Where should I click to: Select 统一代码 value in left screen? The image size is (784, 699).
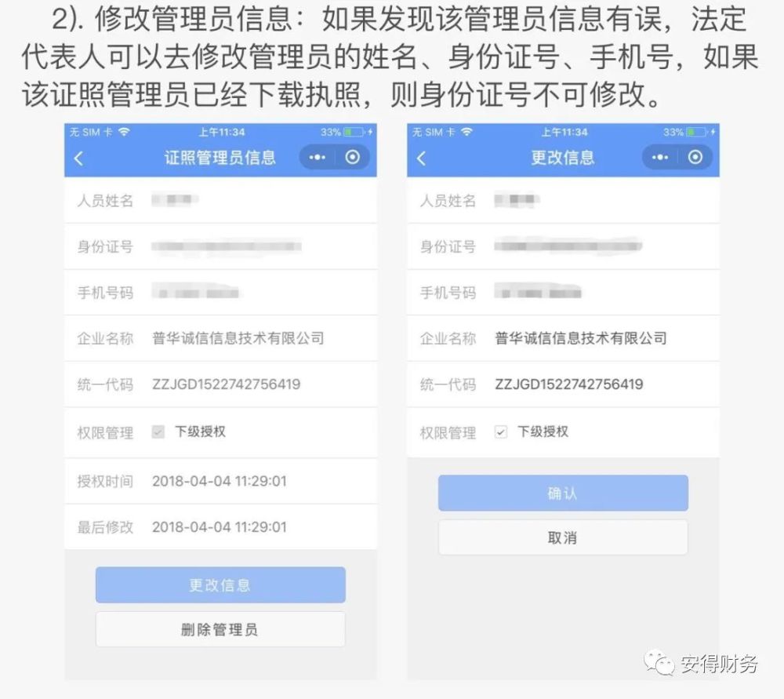coord(226,384)
